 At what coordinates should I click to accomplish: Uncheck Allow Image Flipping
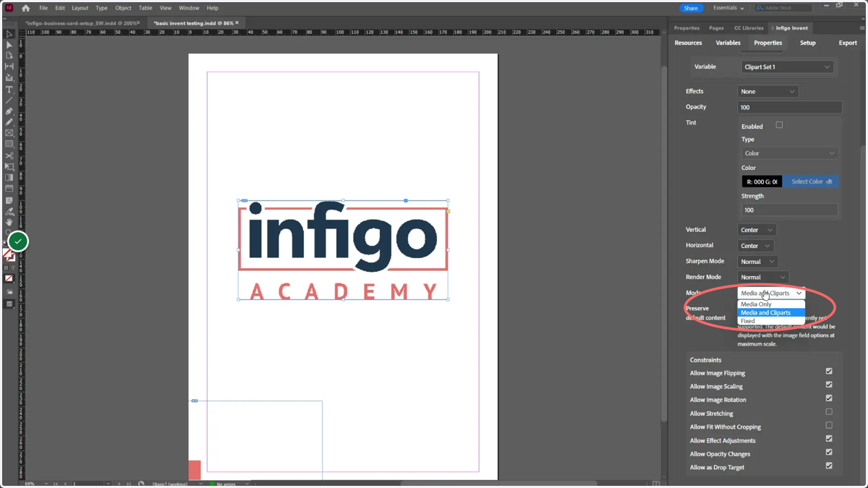point(829,372)
